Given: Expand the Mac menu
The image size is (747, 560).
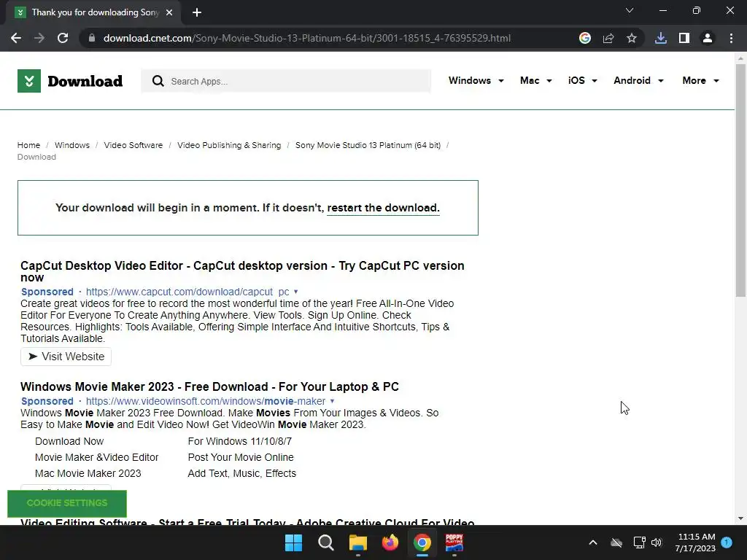Looking at the screenshot, I should click(x=536, y=80).
